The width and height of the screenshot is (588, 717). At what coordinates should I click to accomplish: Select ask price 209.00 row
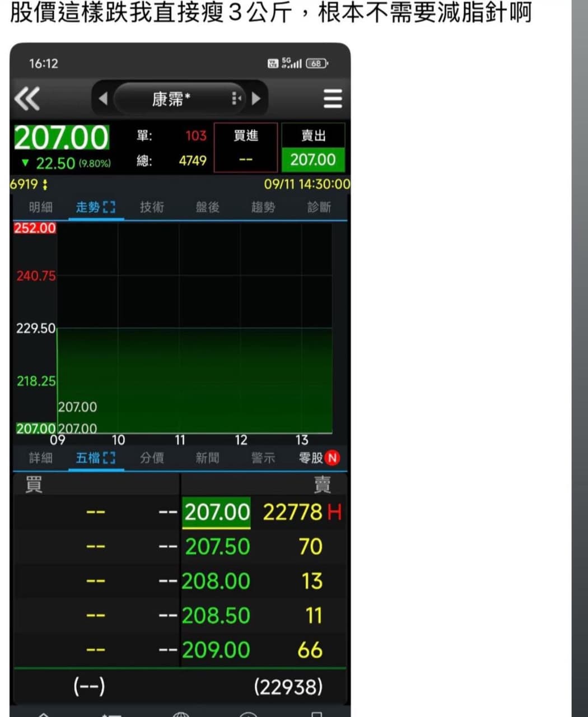216,650
